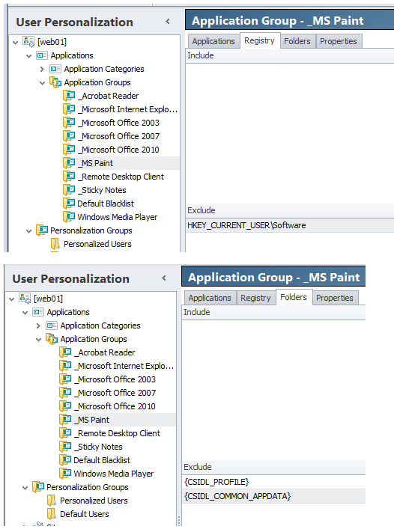Expand Application Categories node in the first screenshot tree
394x532 pixels.
pos(42,69)
